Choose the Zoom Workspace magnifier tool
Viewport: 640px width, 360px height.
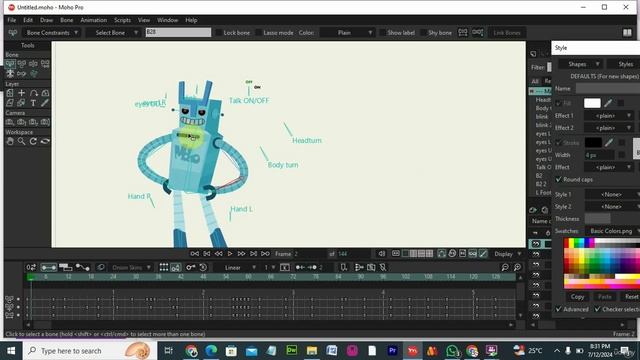tap(22, 141)
